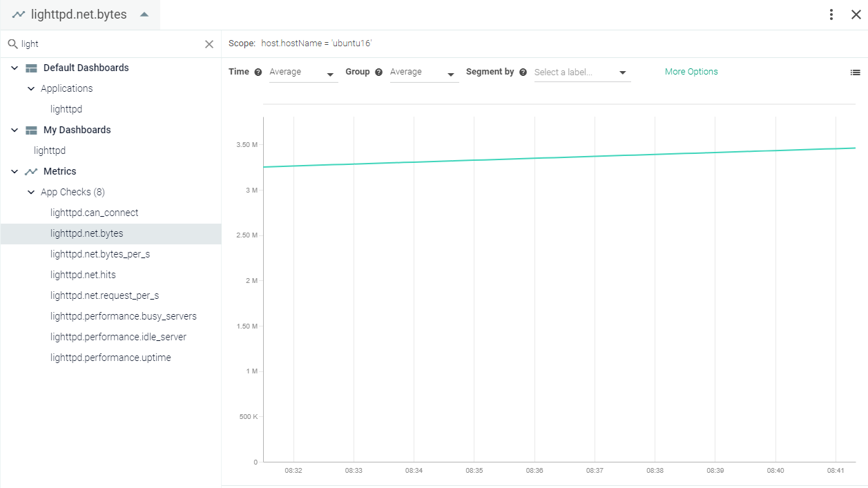The width and height of the screenshot is (868, 488).
Task: Show help for Group aggregation
Action: point(378,72)
